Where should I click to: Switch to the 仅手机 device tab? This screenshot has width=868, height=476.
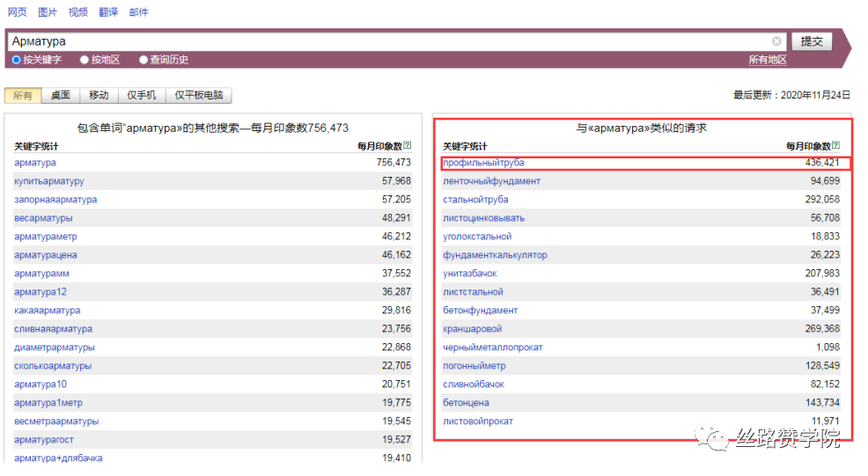click(141, 95)
